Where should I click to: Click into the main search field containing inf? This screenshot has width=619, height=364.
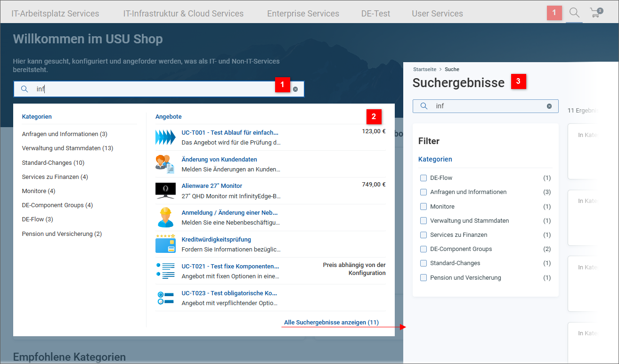coord(155,89)
